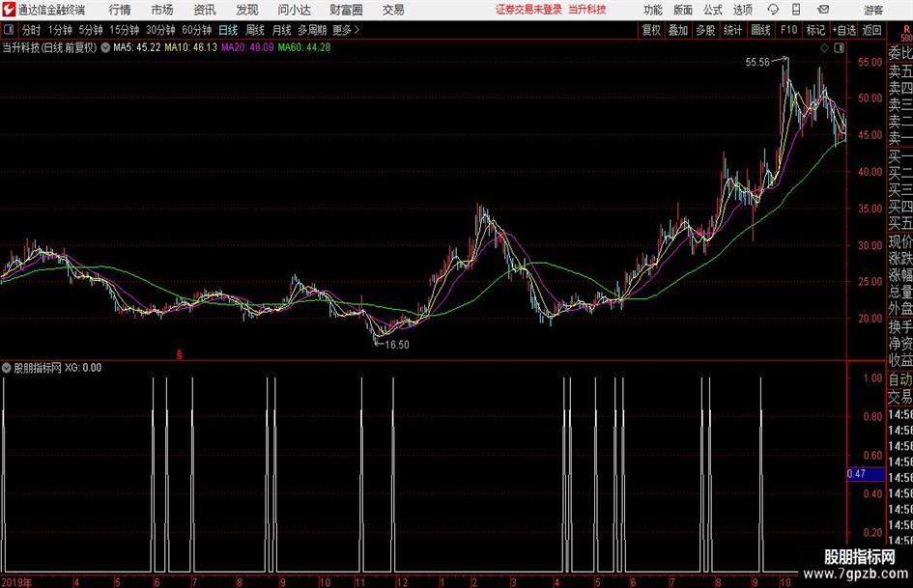Switch to the 分时 period tab
This screenshot has width=913, height=588.
[31, 30]
